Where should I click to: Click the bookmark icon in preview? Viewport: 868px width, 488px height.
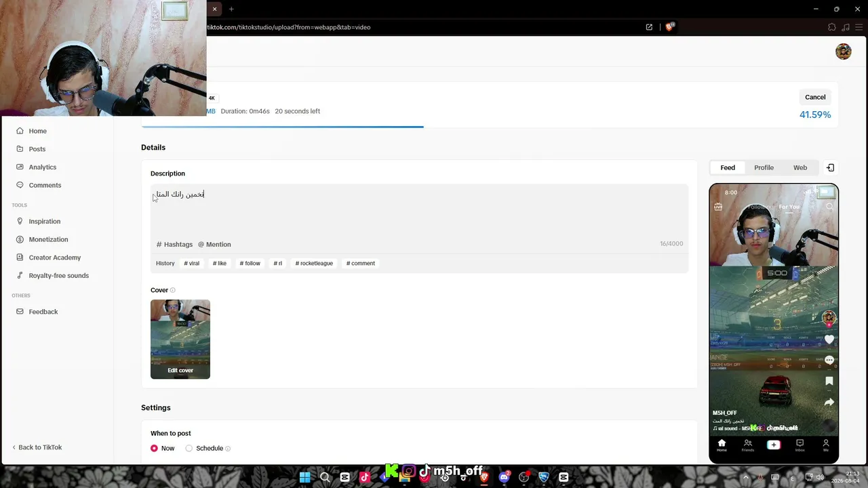pos(829,382)
